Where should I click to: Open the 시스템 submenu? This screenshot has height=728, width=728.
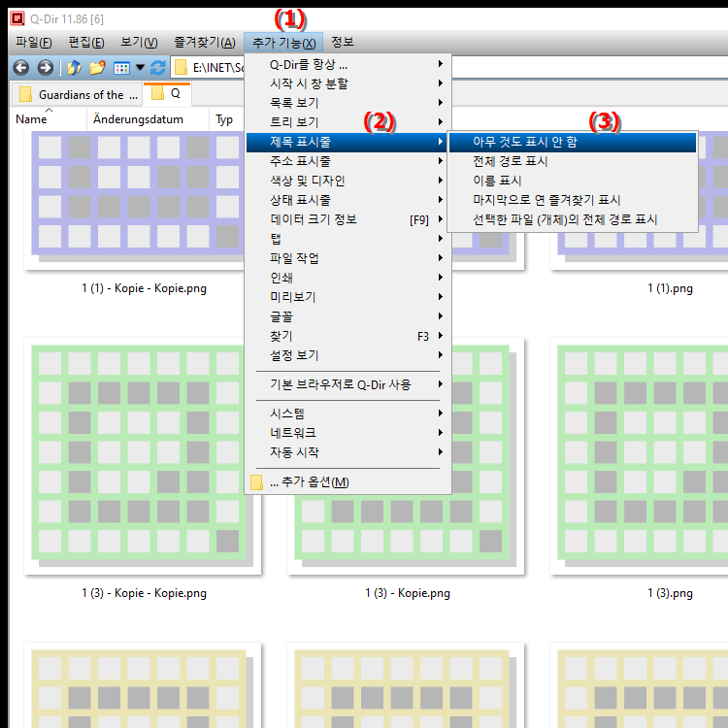tap(347, 414)
